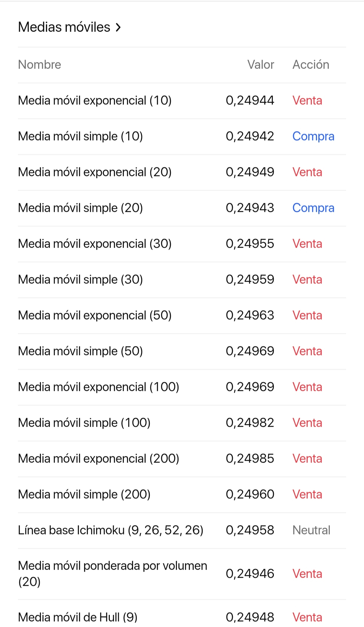Tap Compra signal for simple (10)
The image size is (364, 627).
(x=313, y=136)
